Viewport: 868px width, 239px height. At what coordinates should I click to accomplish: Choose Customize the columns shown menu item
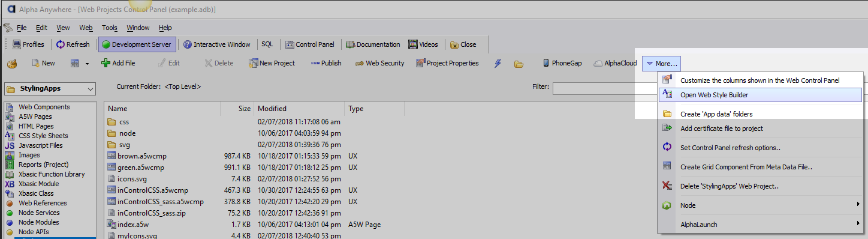tap(760, 80)
